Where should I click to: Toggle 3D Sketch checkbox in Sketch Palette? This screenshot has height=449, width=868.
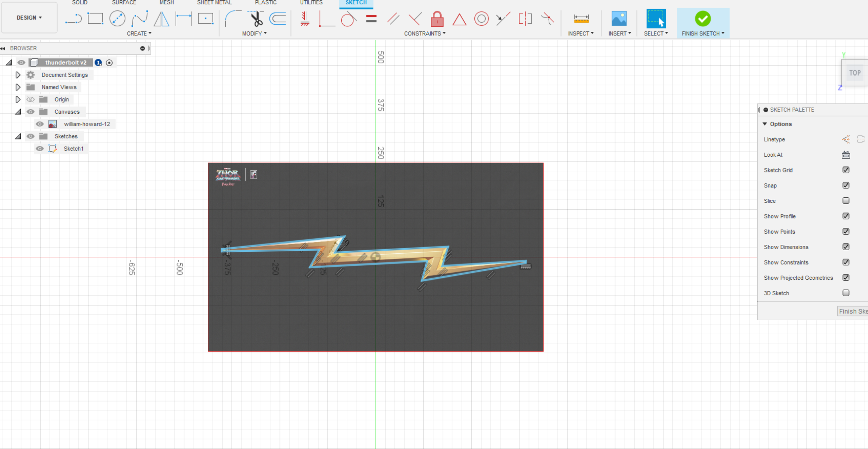tap(846, 293)
